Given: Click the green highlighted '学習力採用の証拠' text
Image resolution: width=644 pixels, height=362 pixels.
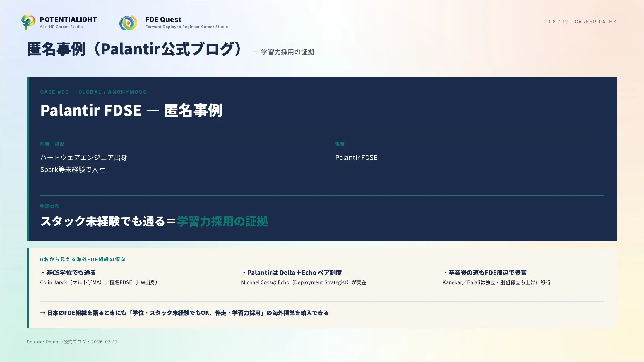Looking at the screenshot, I should [x=222, y=221].
